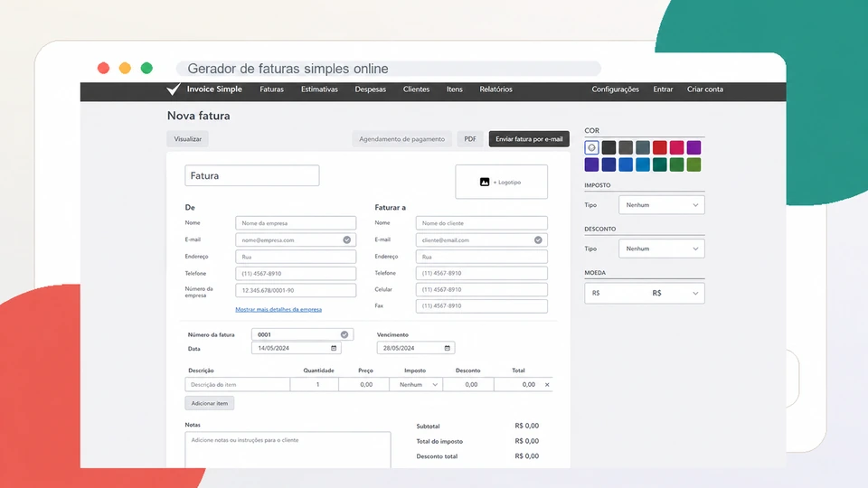Click the check icon in Número da fatura field
Viewport: 868px width, 488px height.
344,334
